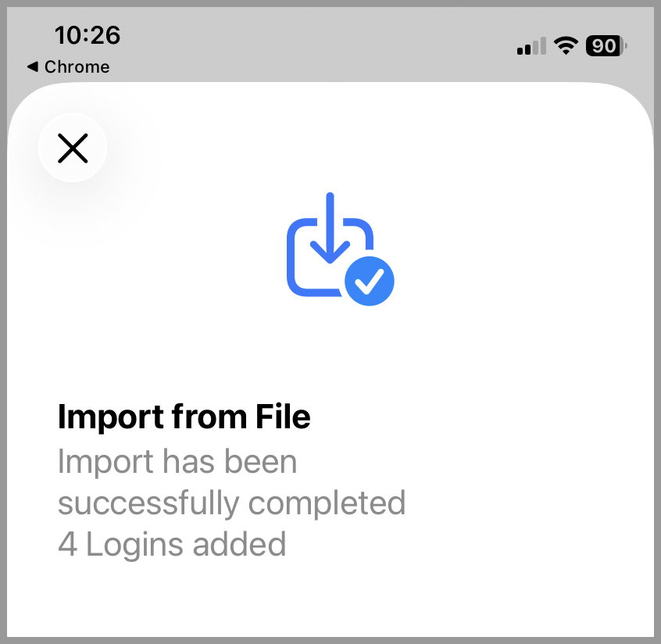The width and height of the screenshot is (661, 644).
Task: Tap the "4 Logins added" summary text
Action: [x=172, y=544]
